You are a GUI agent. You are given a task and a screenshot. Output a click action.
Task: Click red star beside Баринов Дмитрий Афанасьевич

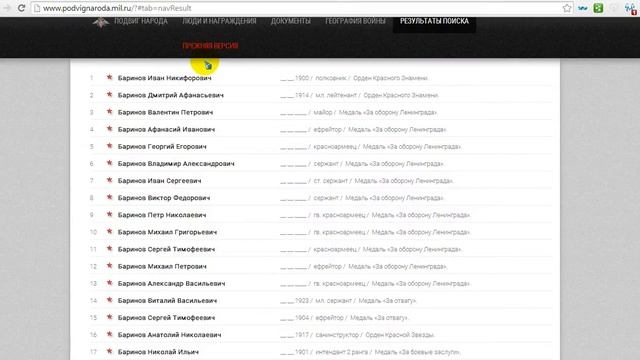click(109, 94)
